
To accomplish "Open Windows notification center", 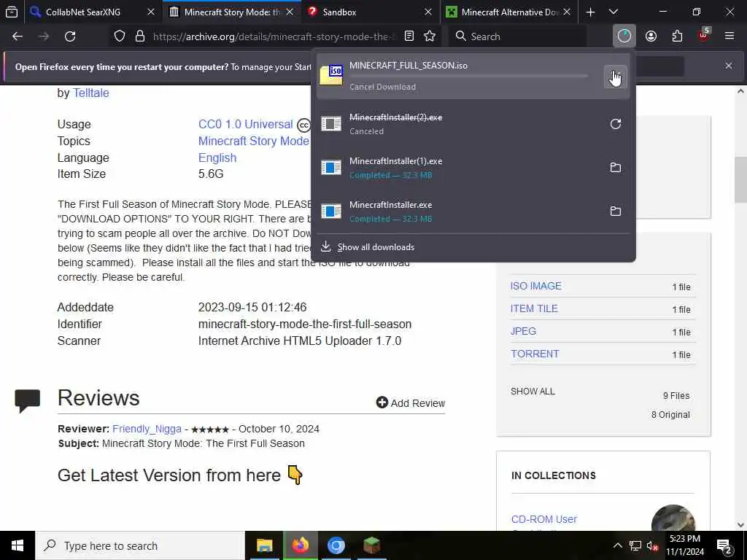I will click(724, 545).
